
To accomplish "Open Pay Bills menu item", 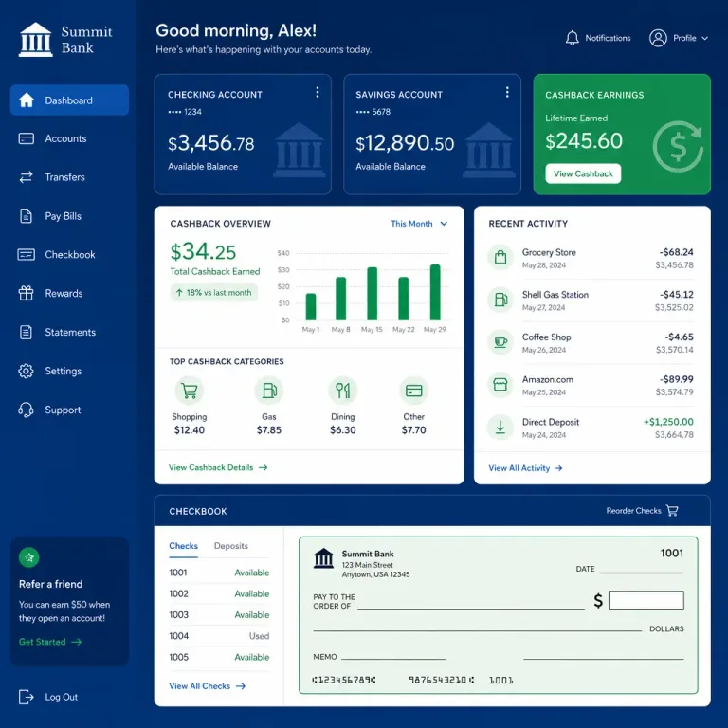I will click(69, 216).
